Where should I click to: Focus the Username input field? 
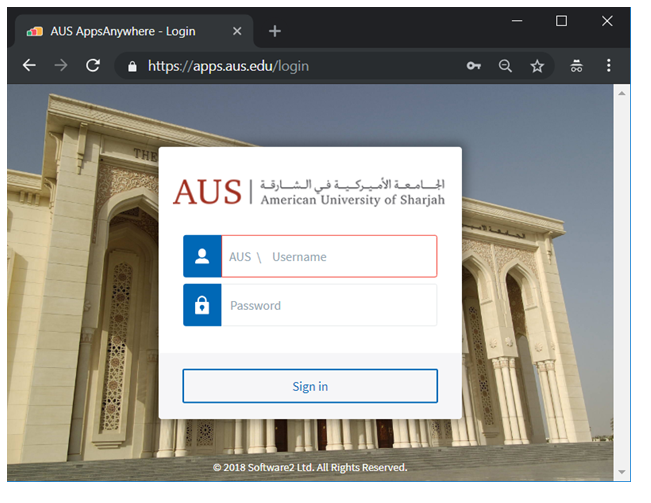329,256
